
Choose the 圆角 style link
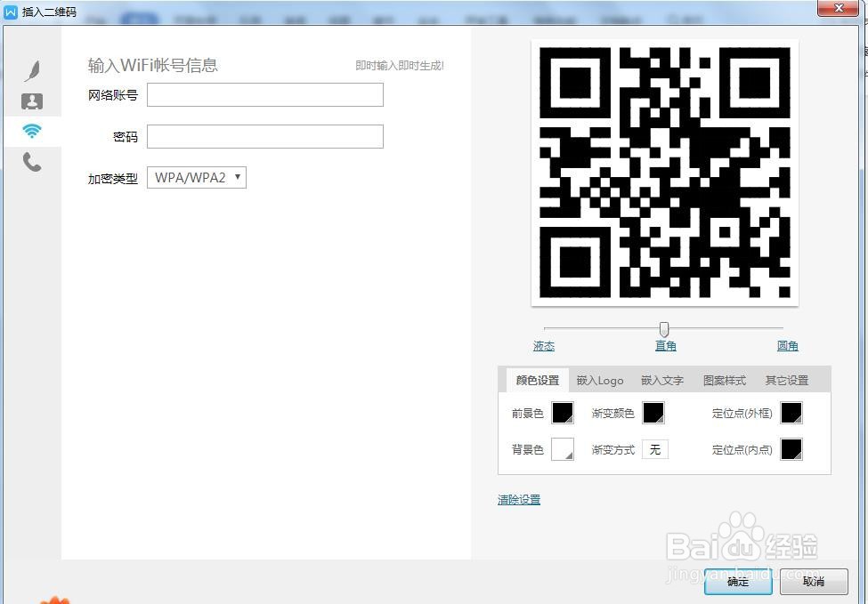point(787,346)
